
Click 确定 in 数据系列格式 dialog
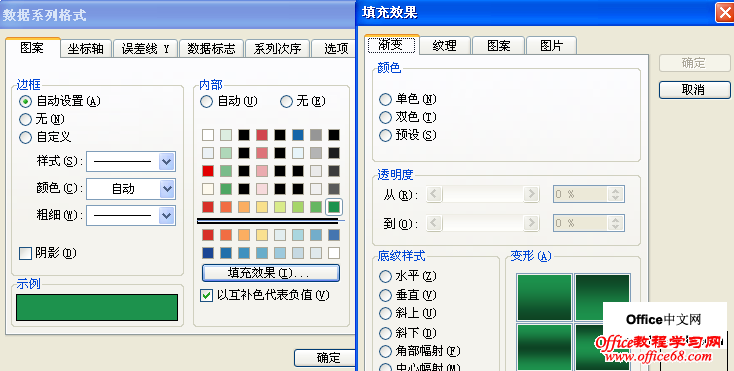pos(324,358)
